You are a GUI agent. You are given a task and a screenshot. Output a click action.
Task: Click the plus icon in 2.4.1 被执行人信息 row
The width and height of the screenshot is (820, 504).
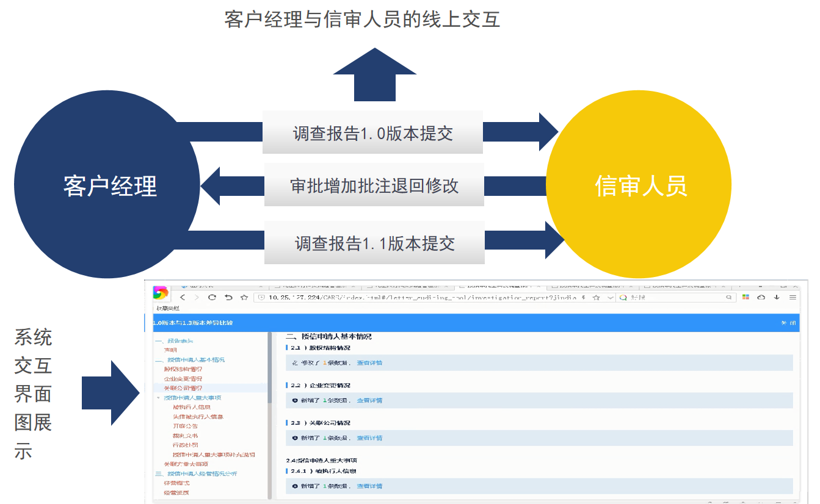[295, 486]
